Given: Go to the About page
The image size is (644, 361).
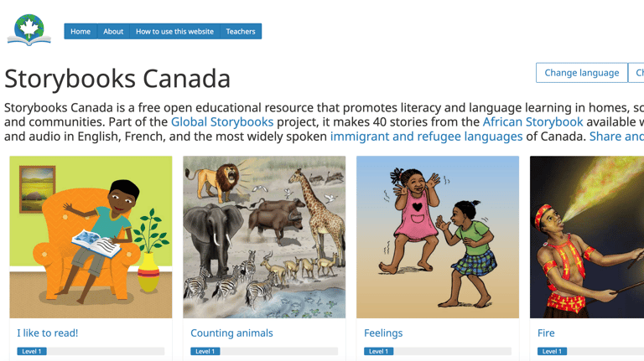Looking at the screenshot, I should tap(113, 32).
